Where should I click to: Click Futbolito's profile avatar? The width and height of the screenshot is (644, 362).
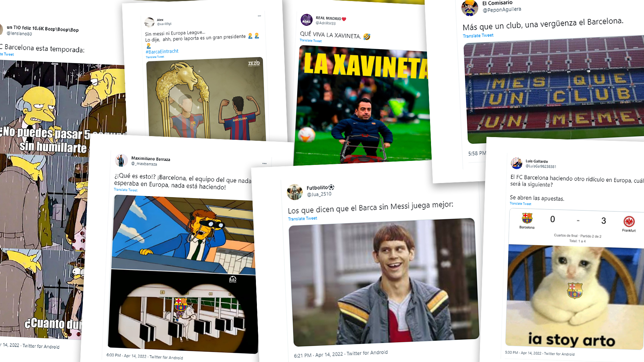pos(295,192)
